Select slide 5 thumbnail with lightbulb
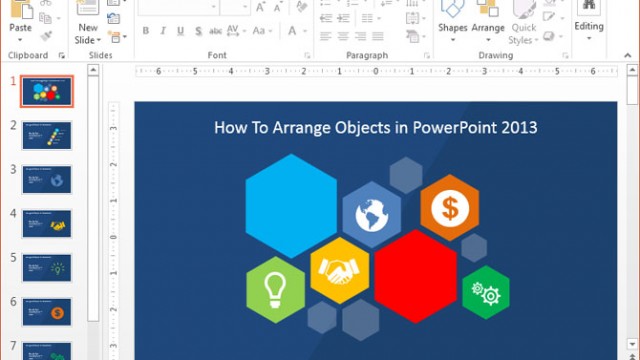640x360 pixels. coord(47,268)
